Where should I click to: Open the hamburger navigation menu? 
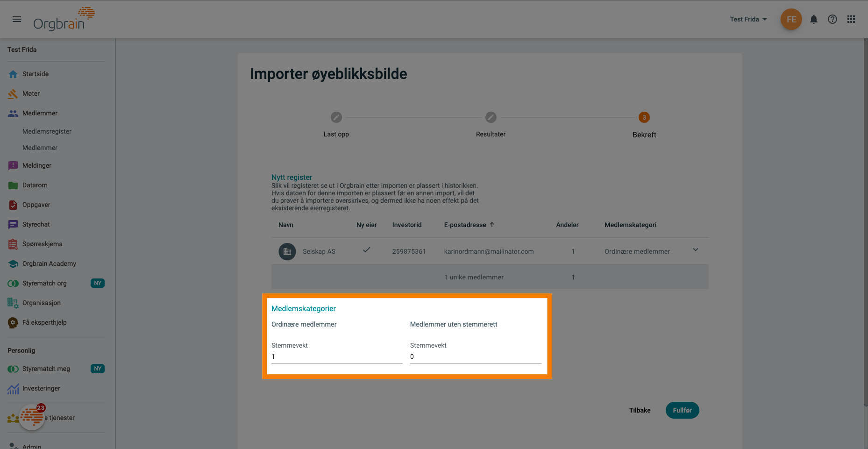point(17,19)
